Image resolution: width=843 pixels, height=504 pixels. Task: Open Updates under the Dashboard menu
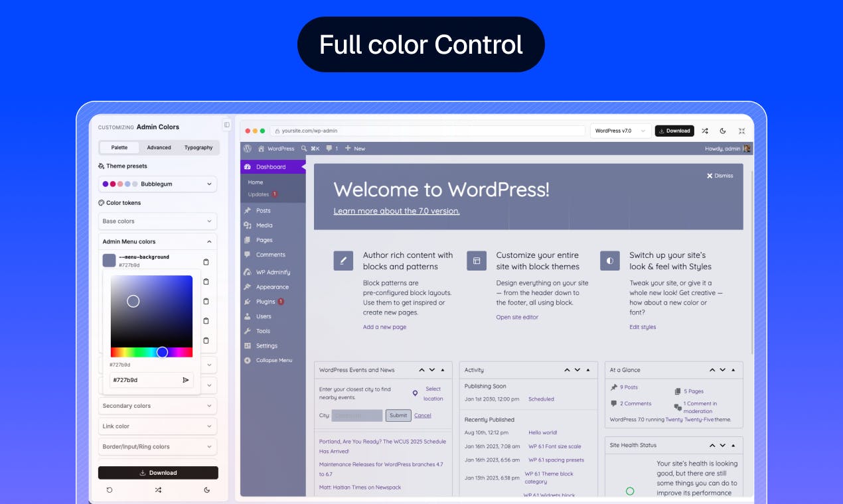point(263,194)
